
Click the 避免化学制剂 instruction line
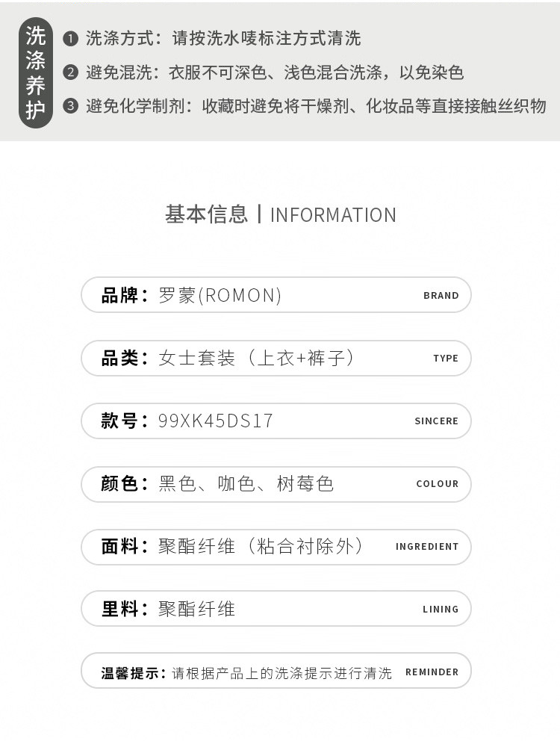coord(316,106)
